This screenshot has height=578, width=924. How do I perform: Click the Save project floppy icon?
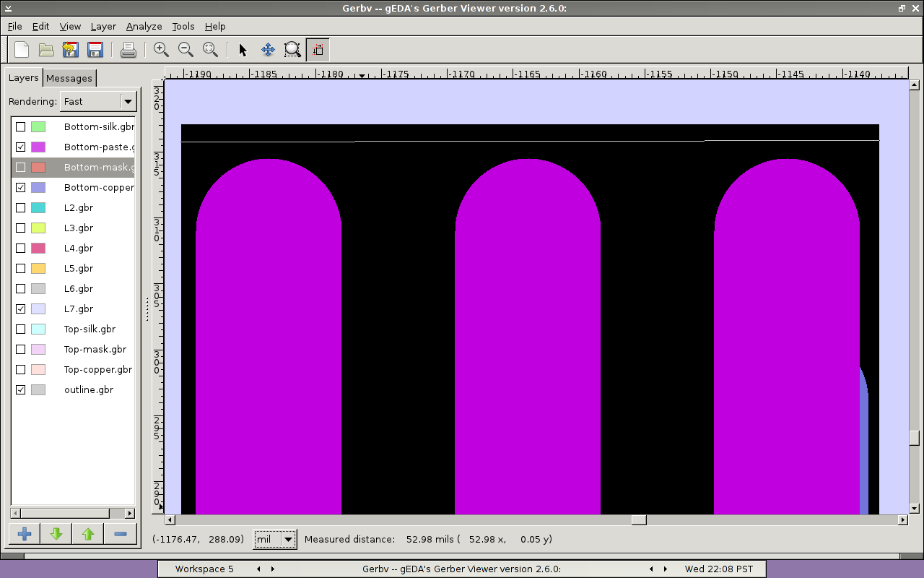pyautogui.click(x=95, y=50)
